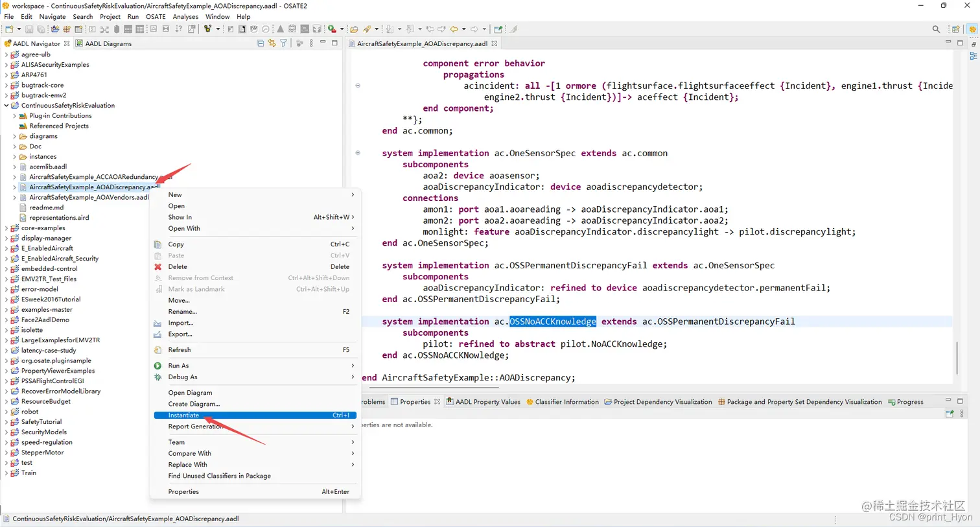Maximize the editor area
Screen dimensions: 980x527
tap(960, 43)
